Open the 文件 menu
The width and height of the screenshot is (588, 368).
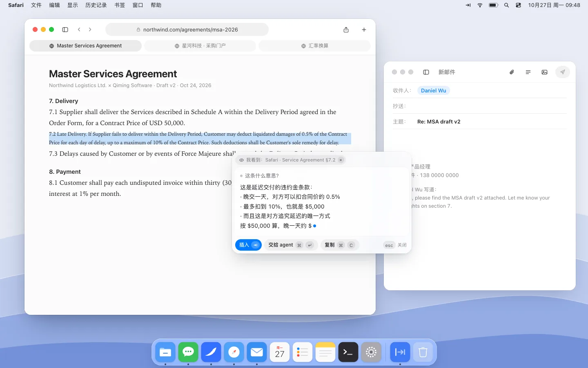click(36, 5)
